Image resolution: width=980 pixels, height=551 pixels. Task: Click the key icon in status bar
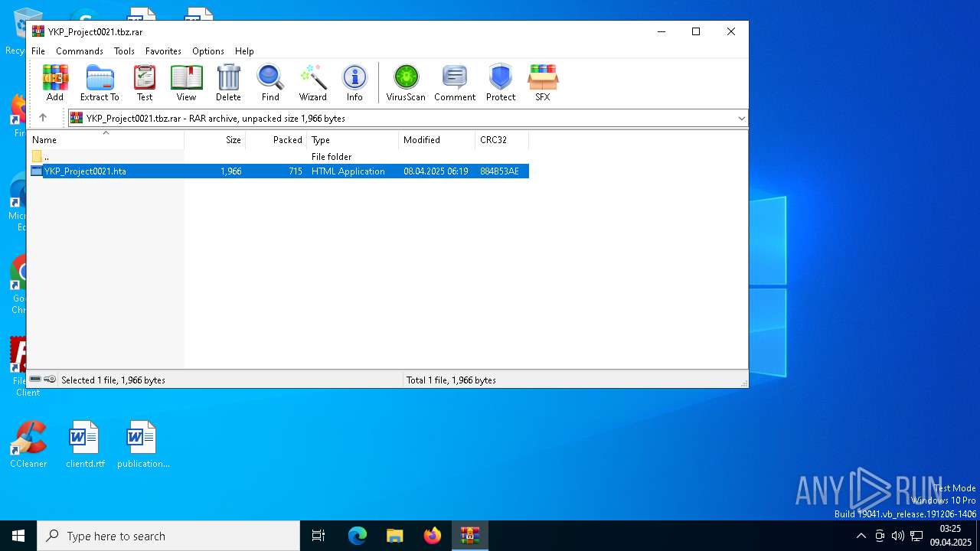pyautogui.click(x=50, y=380)
